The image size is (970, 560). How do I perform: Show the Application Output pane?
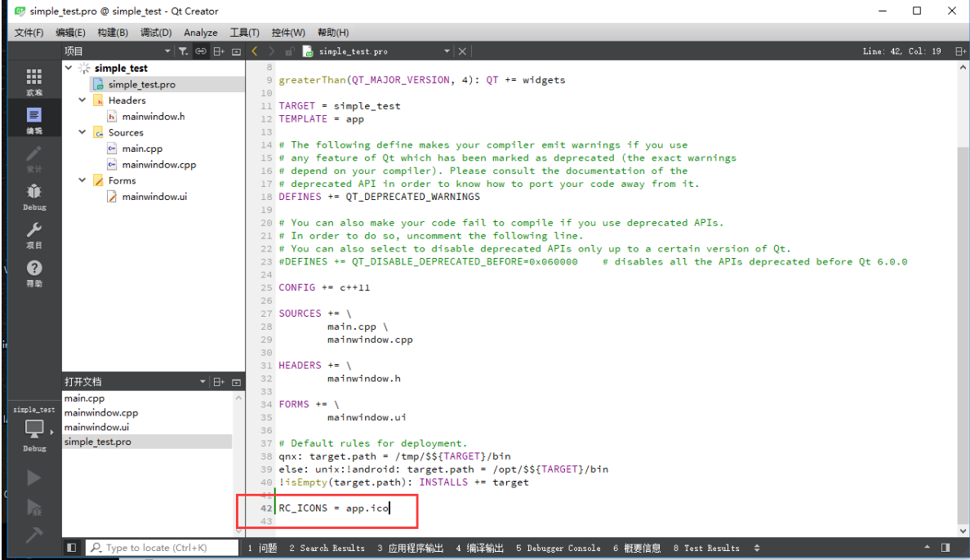tap(410, 549)
